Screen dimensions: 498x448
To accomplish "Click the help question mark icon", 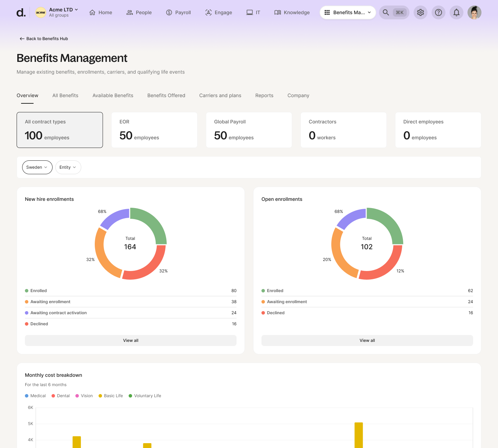I will (439, 12).
